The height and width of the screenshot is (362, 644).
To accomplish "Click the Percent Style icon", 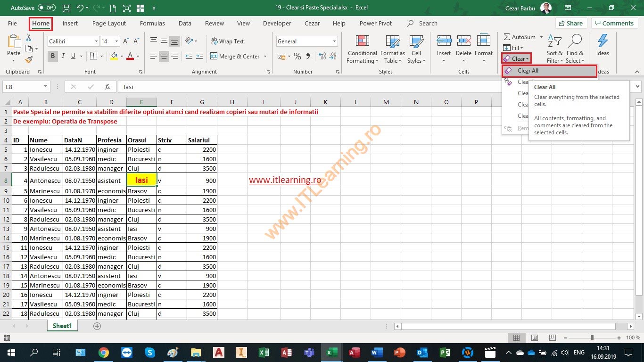I will point(297,56).
